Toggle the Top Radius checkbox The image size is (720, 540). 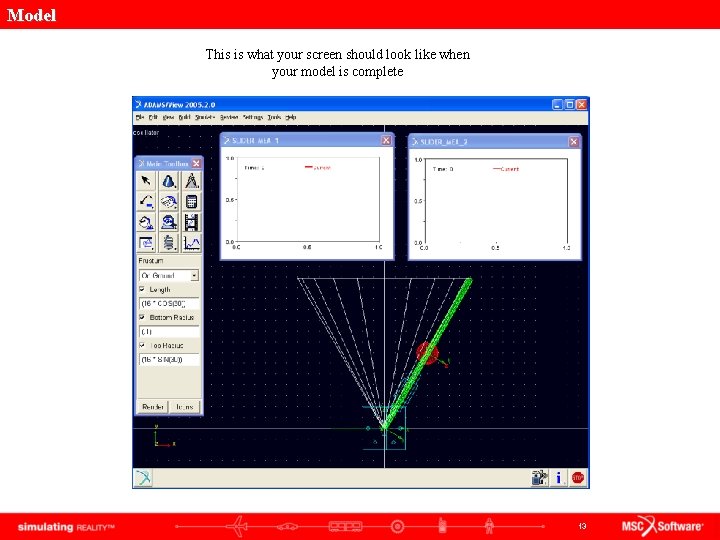point(142,345)
